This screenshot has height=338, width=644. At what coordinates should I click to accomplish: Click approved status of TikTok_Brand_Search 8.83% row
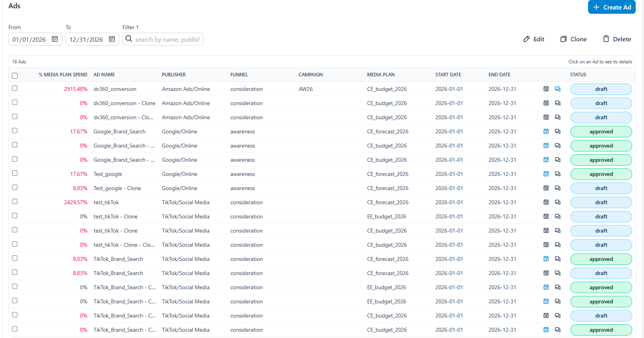601,259
